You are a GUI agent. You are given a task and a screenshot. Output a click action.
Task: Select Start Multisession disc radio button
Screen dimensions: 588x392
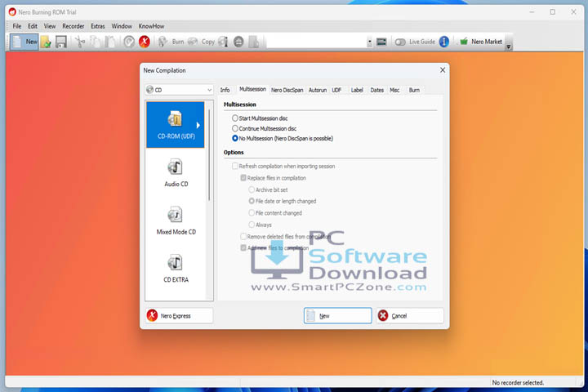235,118
